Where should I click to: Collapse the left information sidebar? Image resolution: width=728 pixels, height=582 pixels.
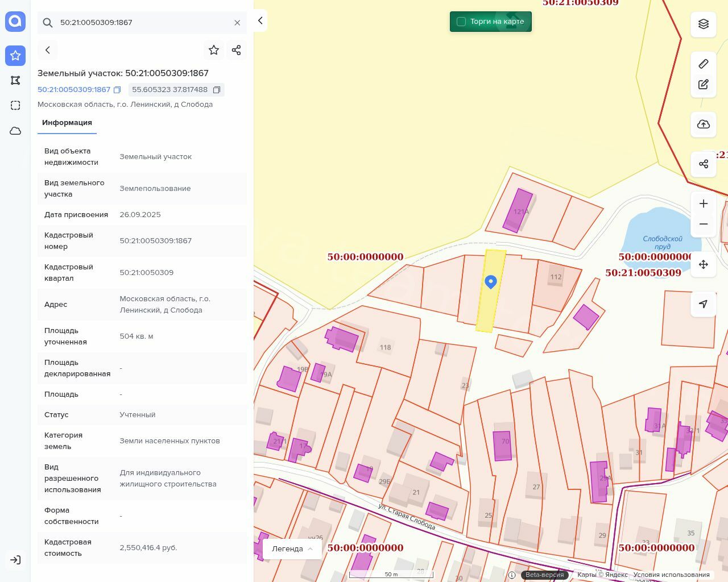click(260, 20)
